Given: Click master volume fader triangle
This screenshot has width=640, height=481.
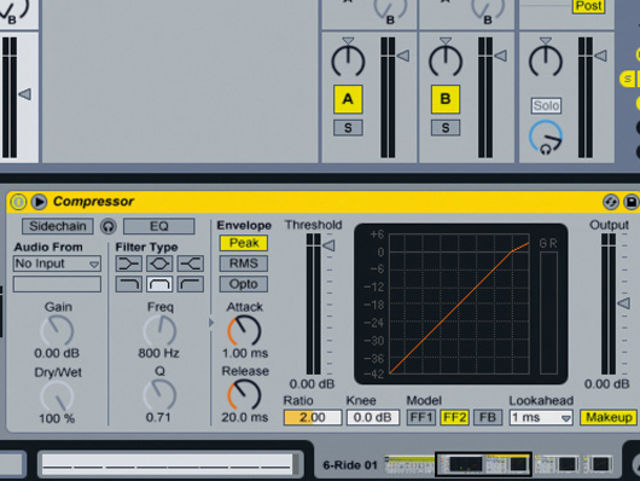Looking at the screenshot, I should click(600, 56).
